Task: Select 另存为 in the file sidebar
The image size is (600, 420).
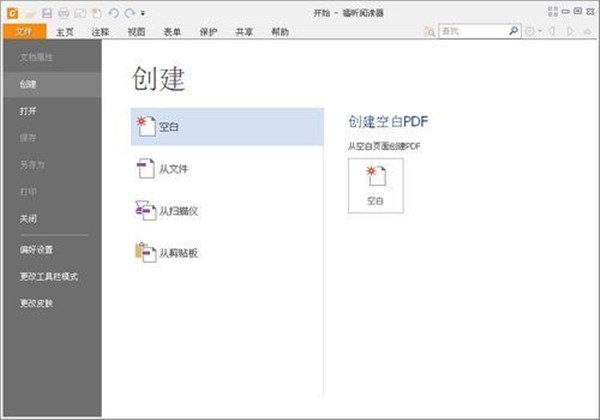Action: click(x=32, y=165)
